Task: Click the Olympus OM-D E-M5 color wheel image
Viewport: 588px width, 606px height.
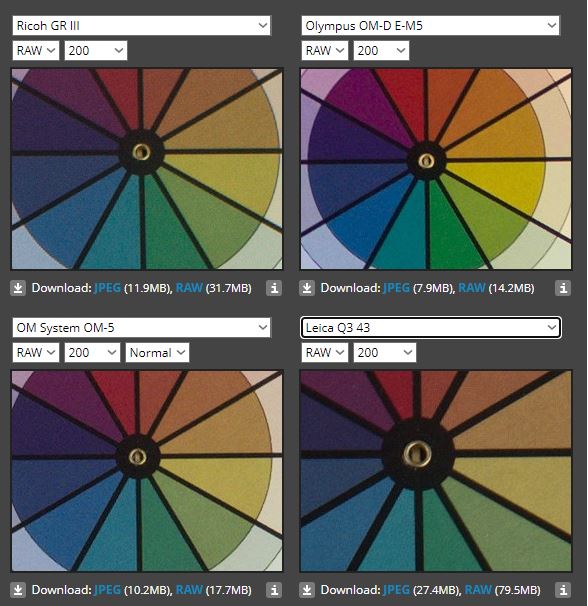Action: click(436, 169)
